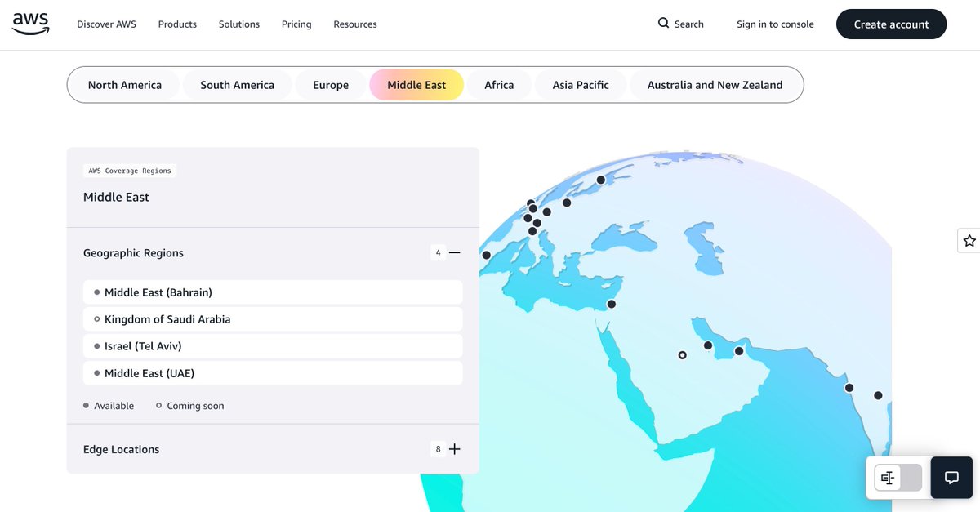The height and width of the screenshot is (512, 980).
Task: Open the Discover AWS menu
Action: pyautogui.click(x=106, y=24)
